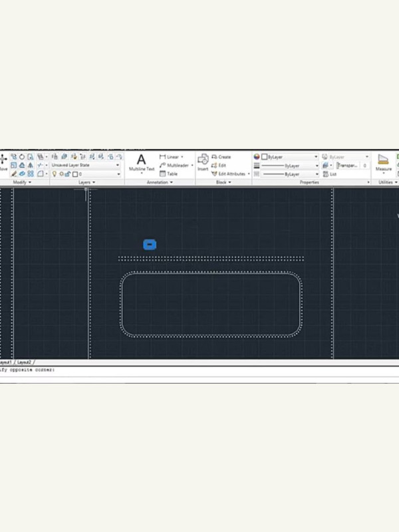
Task: Select Edit Attributes in Block panel
Action: [x=230, y=174]
